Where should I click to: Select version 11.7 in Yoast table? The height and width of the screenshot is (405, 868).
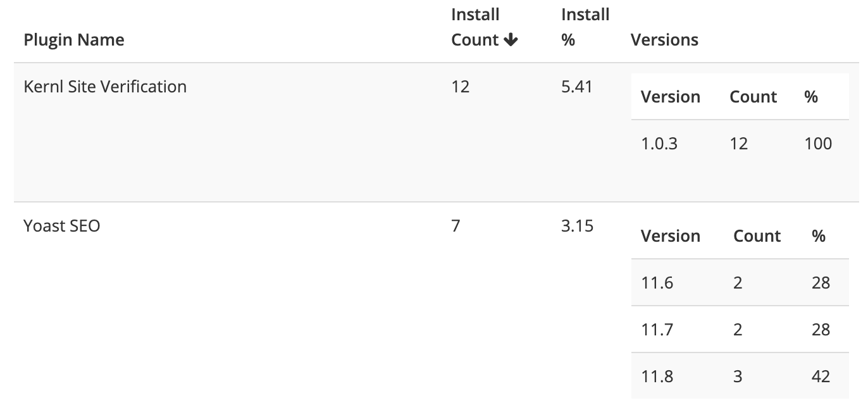click(x=658, y=330)
